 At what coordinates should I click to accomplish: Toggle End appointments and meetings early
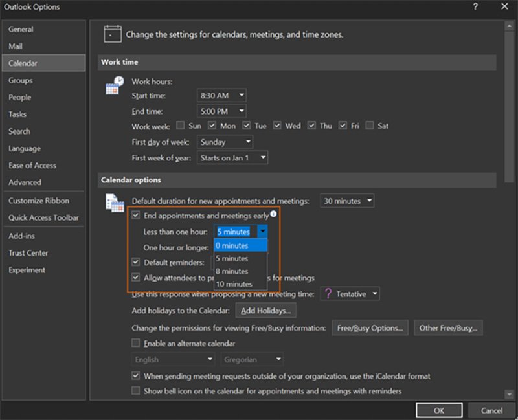click(136, 215)
